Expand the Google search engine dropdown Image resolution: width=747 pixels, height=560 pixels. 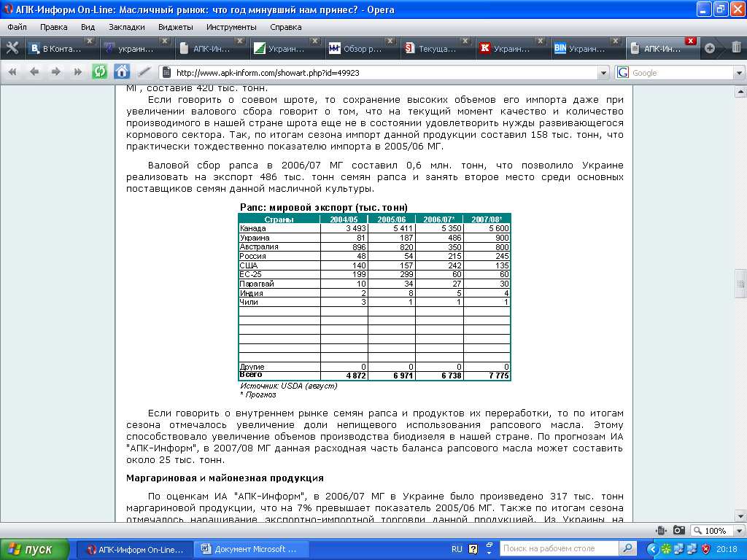point(739,73)
